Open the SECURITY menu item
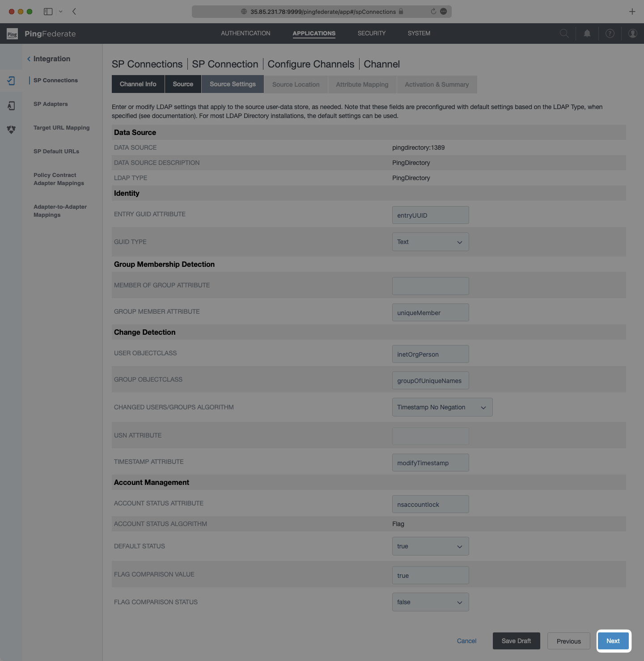Screen dimensions: 644x661 371,33
